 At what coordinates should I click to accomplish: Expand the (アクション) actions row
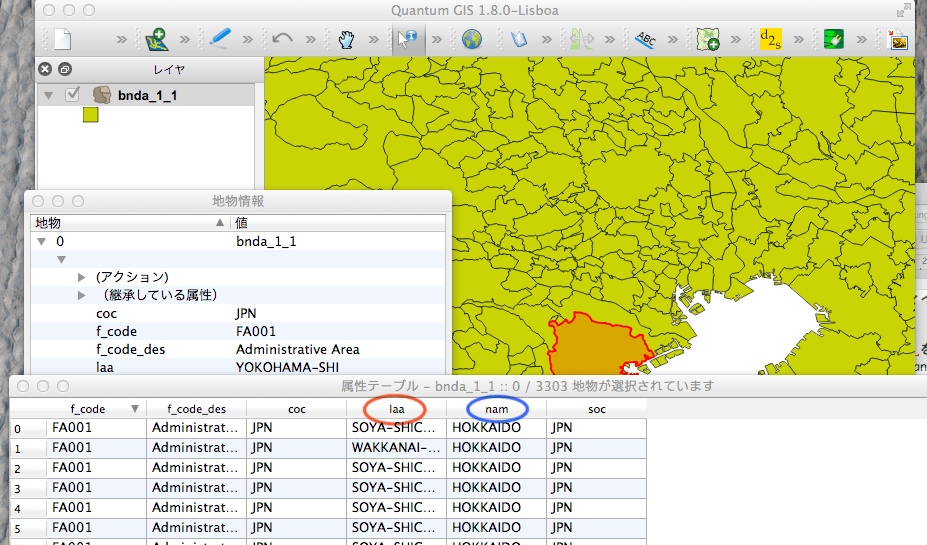[83, 277]
